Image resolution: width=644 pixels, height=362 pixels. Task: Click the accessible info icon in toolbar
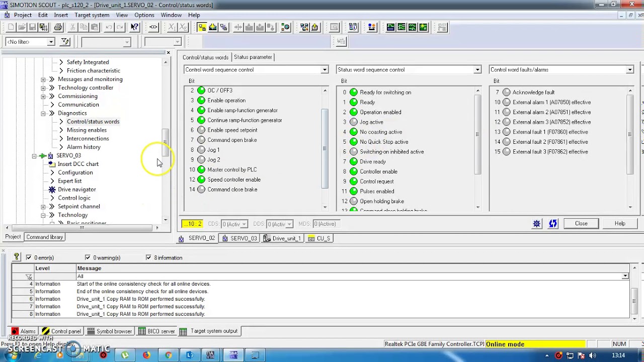point(353,27)
